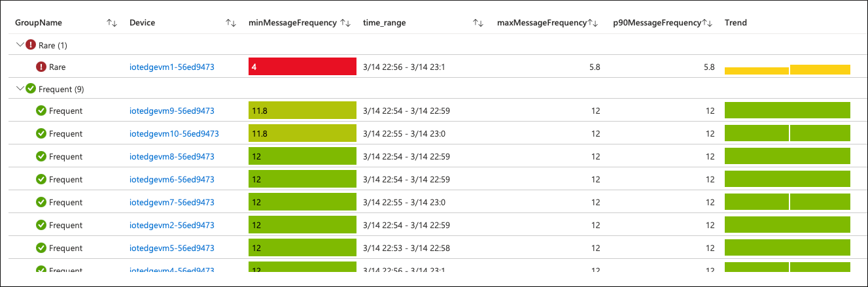Open device link iotedgevm10-56ed9473
The width and height of the screenshot is (868, 287).
174,134
